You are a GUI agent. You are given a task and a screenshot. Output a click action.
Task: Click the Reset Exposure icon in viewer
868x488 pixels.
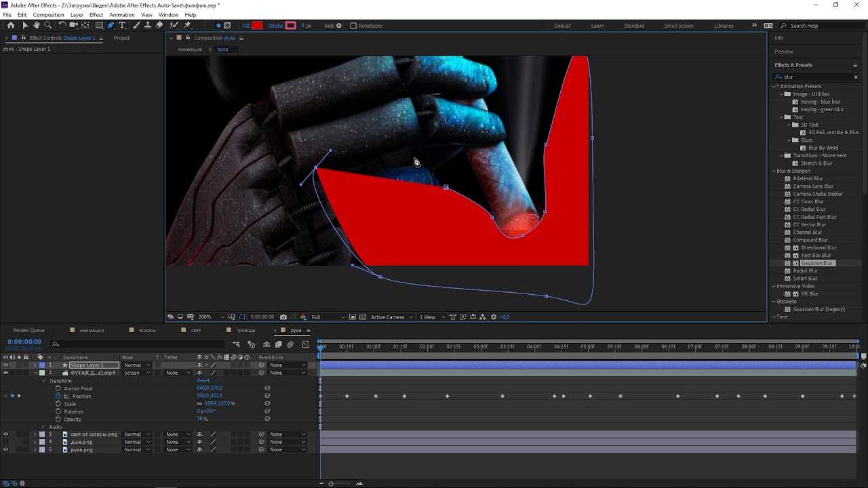click(494, 317)
